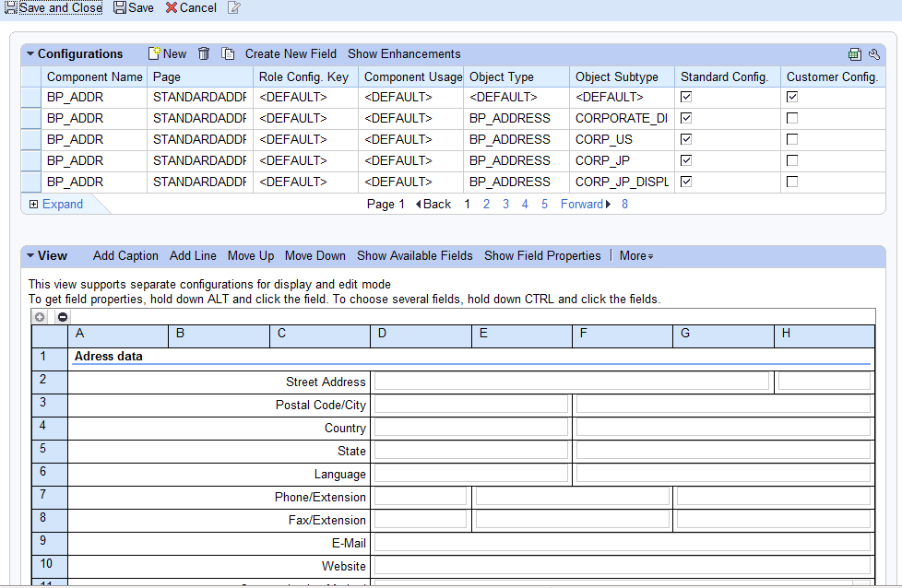Click the E-Mail input field
This screenshot has height=588, width=902.
[623, 543]
